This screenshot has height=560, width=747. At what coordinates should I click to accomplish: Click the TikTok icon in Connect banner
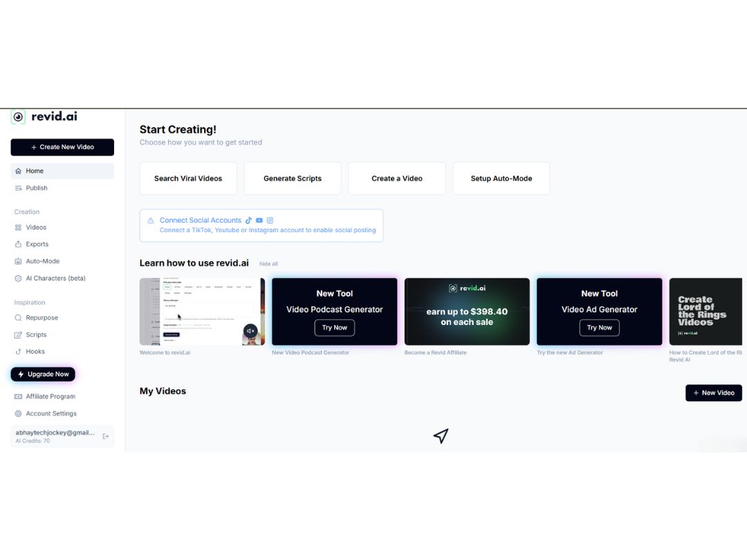(249, 221)
